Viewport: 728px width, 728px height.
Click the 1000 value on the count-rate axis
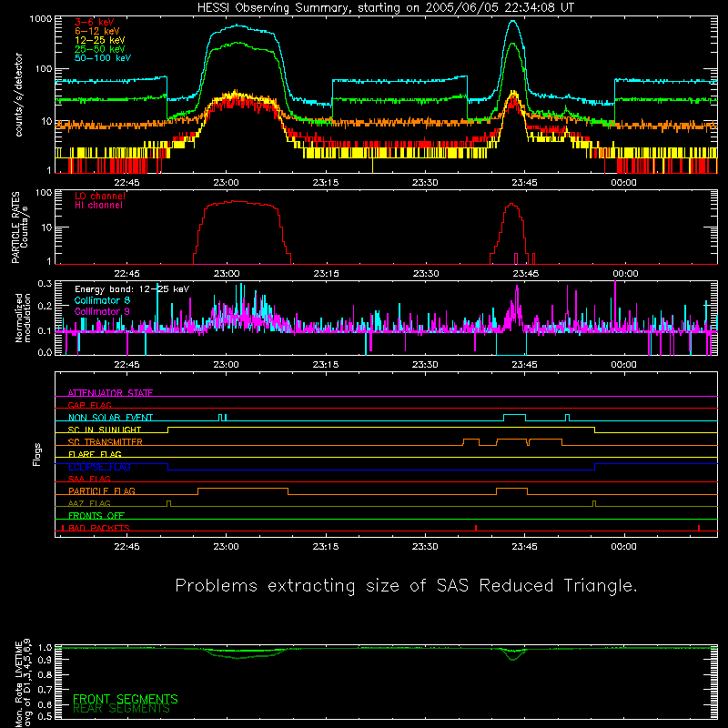pos(41,19)
